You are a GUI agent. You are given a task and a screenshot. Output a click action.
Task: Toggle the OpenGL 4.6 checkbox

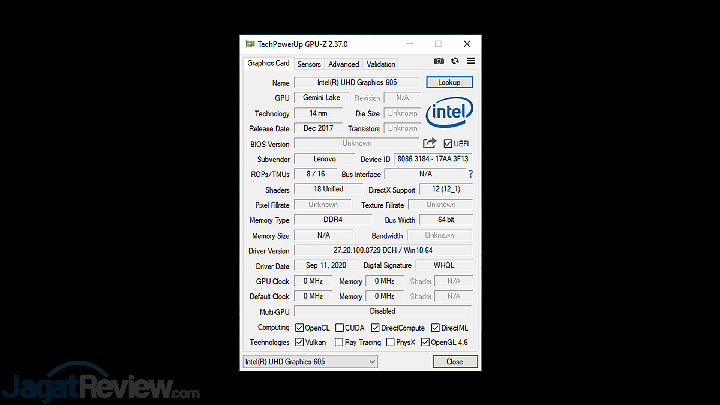(425, 342)
